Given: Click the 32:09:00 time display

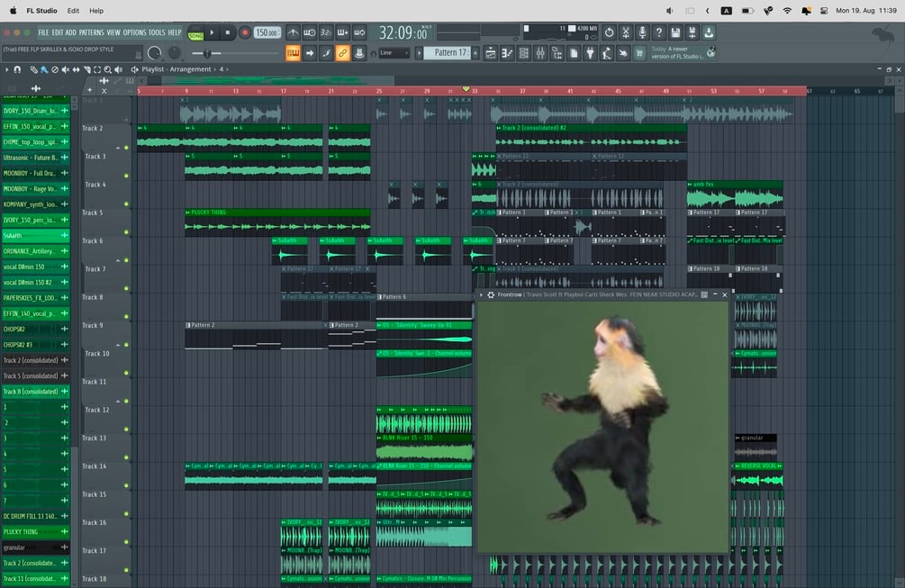Looking at the screenshot, I should (x=403, y=33).
